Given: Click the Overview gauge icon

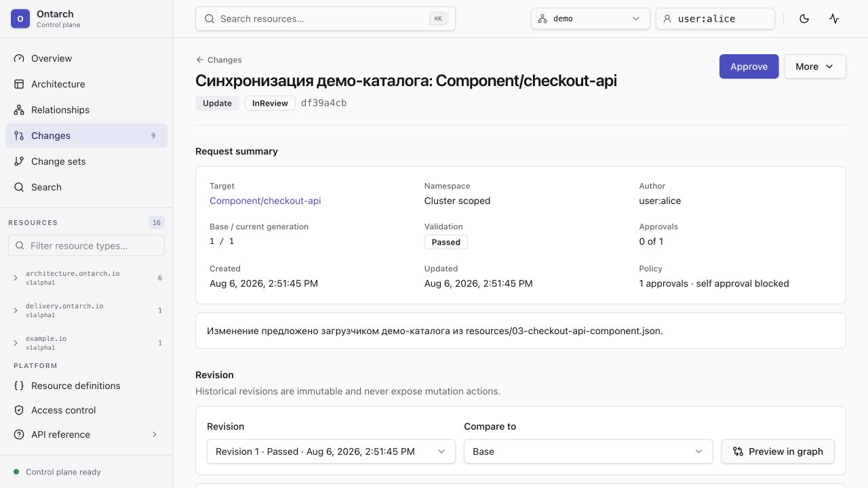Looking at the screenshot, I should (x=19, y=58).
